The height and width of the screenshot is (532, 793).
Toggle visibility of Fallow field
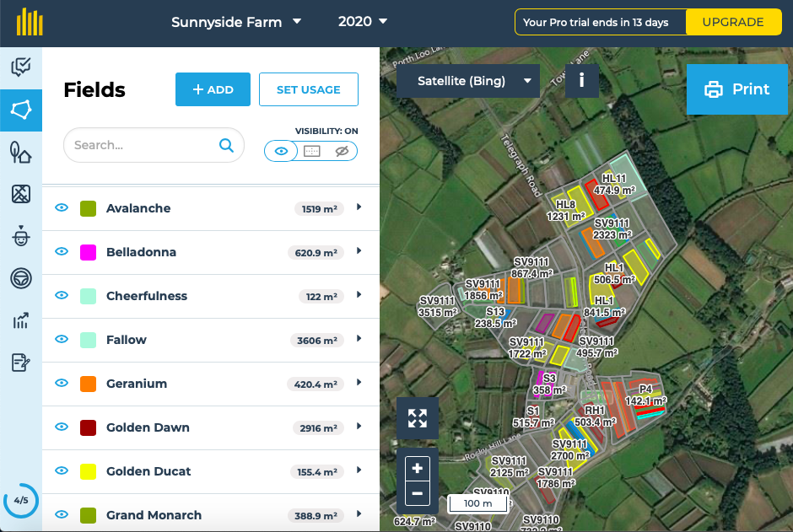[62, 339]
